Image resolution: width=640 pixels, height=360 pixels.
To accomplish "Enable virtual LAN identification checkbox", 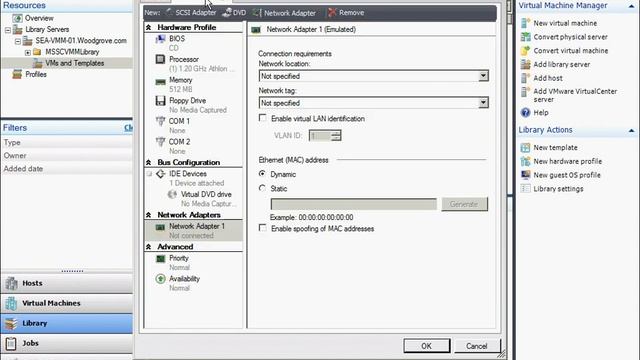I will point(263,118).
